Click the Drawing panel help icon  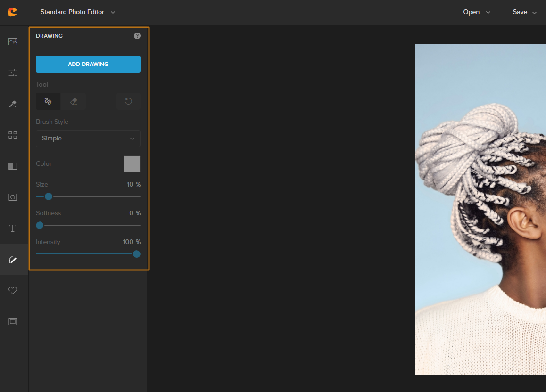click(x=137, y=36)
